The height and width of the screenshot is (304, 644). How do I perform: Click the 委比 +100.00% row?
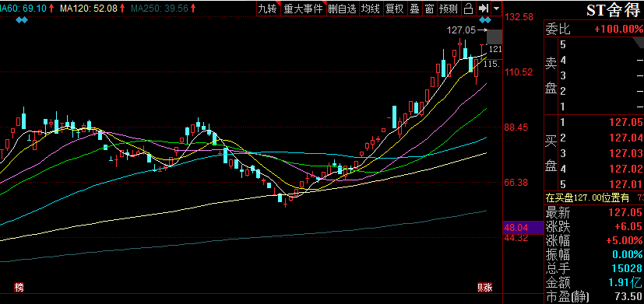click(594, 29)
